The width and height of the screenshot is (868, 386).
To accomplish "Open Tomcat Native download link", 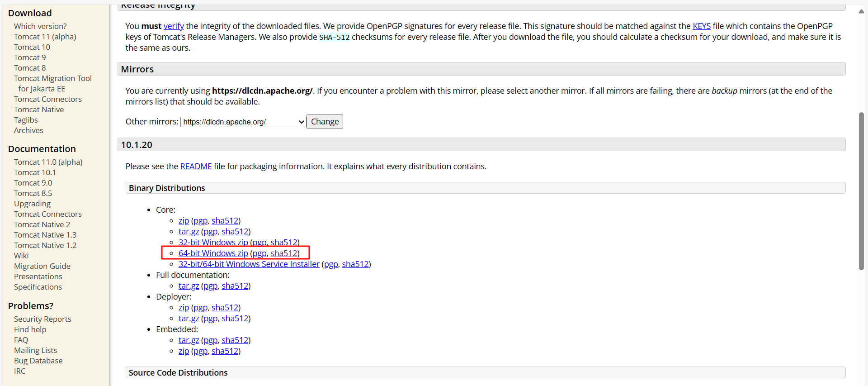I will pyautogui.click(x=39, y=110).
